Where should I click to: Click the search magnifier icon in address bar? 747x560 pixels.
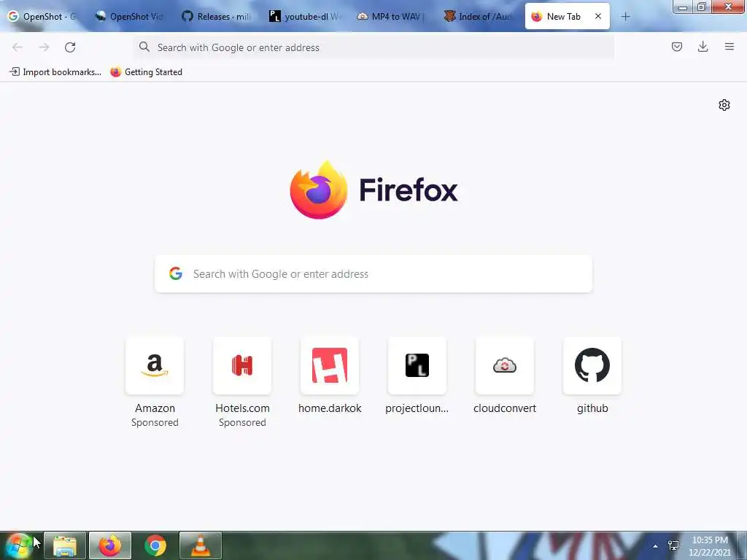pyautogui.click(x=144, y=47)
